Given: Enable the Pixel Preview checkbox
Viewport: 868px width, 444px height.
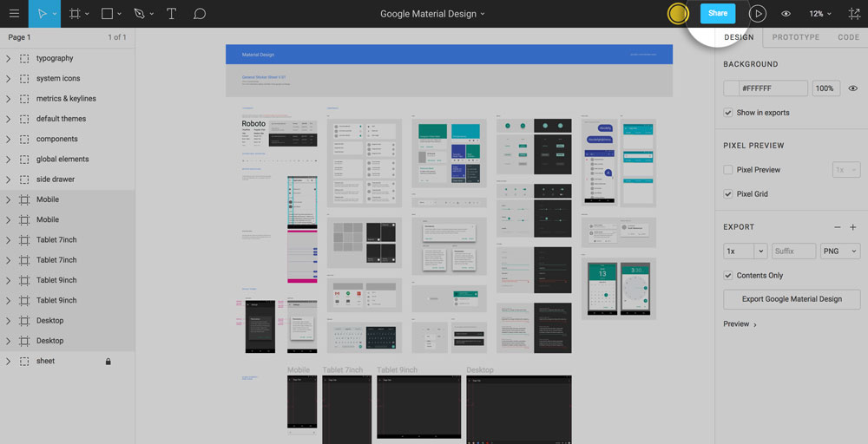Looking at the screenshot, I should 728,170.
